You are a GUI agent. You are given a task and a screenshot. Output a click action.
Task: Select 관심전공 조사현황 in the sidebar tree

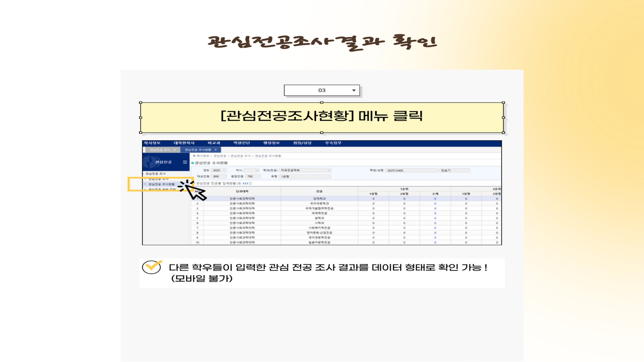[x=161, y=184]
